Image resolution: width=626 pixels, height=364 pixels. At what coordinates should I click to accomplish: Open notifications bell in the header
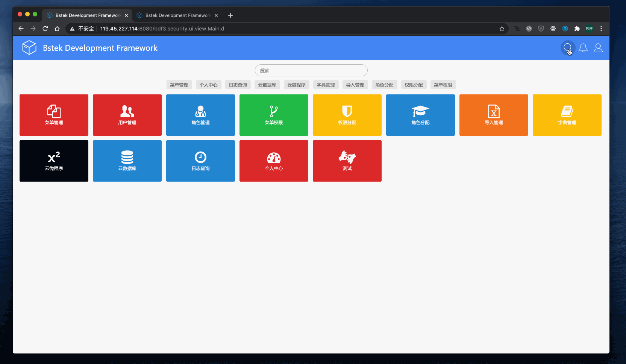click(x=583, y=48)
